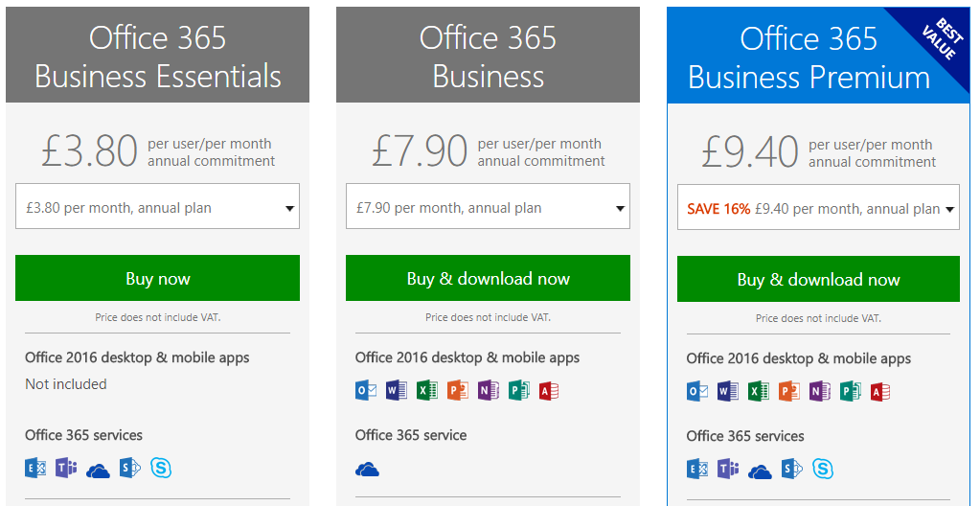Screen dimensions: 980x506
Task: Click SharePoint icon in Business Essentials services
Action: click(x=130, y=469)
